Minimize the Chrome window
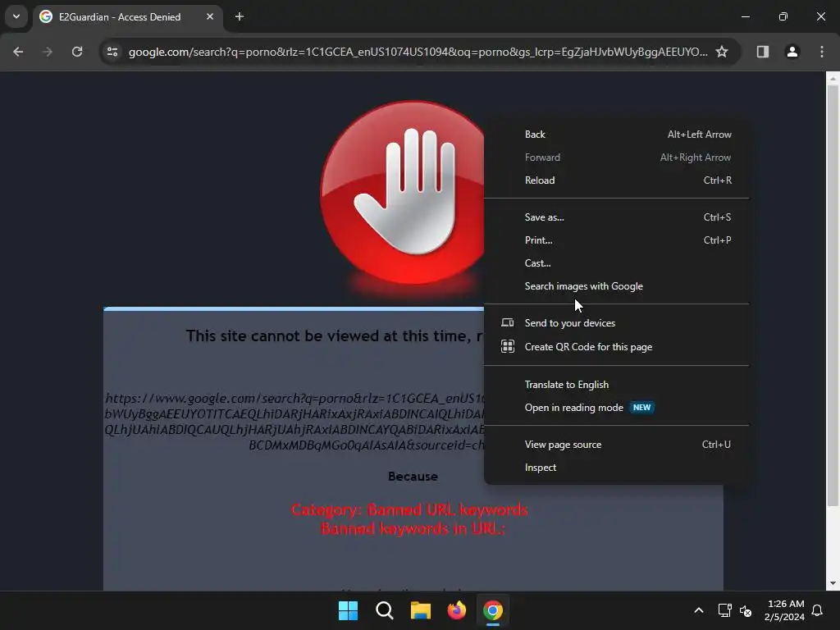This screenshot has width=840, height=630. pos(745,16)
